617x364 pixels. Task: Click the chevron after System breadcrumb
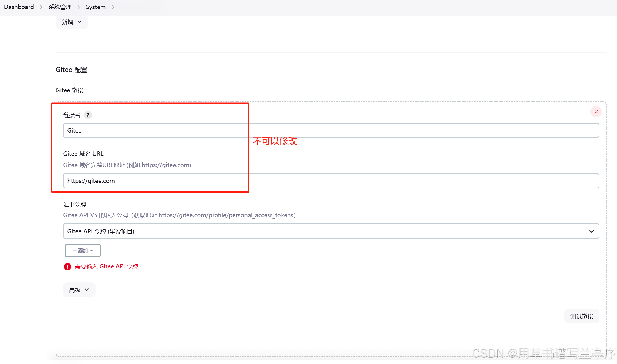[x=113, y=7]
